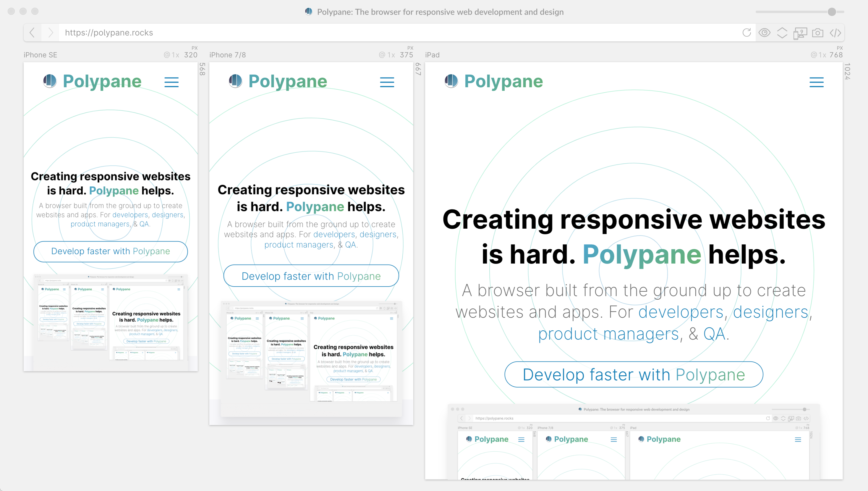868x491 pixels.
Task: Click the 568 height value of iPhone SE
Action: pos(202,69)
